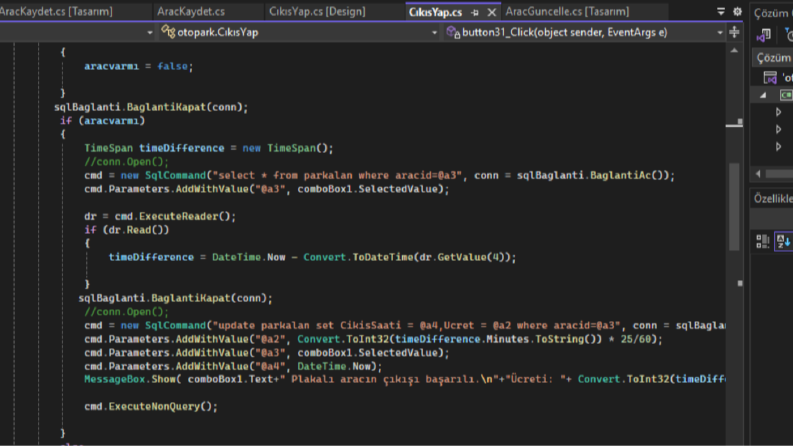The image size is (793, 446).
Task: Expand the first collapsed child node under project
Action: [x=778, y=112]
